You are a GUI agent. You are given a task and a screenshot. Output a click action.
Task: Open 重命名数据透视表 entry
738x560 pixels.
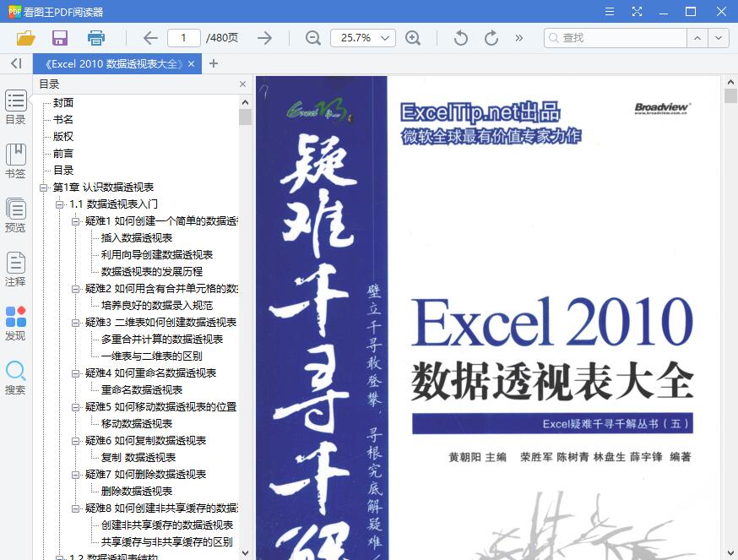[142, 390]
